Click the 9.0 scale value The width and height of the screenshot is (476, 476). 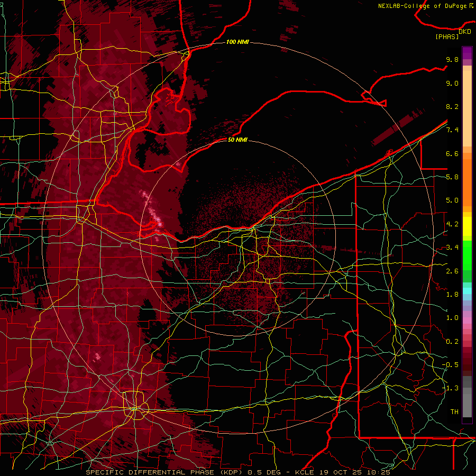452,84
